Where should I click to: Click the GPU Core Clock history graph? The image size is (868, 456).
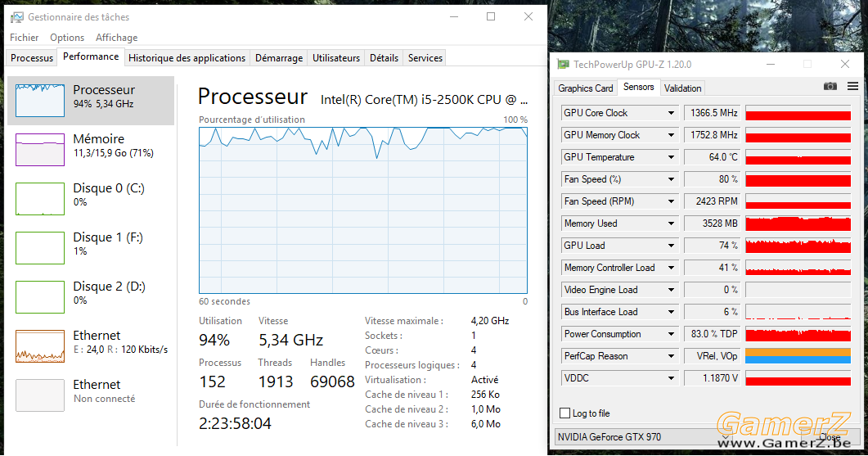[x=798, y=113]
